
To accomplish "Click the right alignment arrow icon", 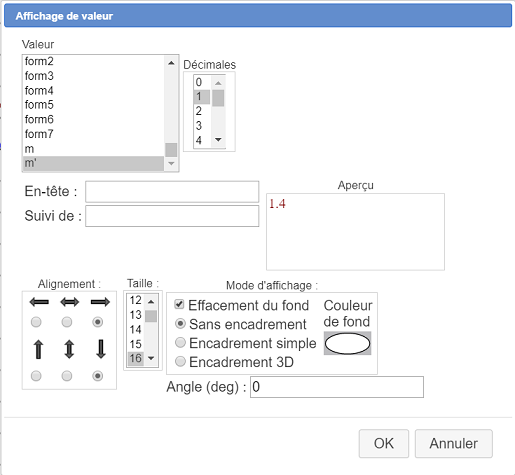I will click(x=100, y=302).
